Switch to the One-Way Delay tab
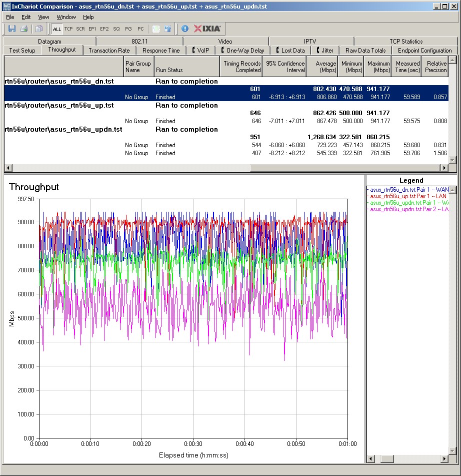This screenshot has height=476, width=461. point(242,51)
